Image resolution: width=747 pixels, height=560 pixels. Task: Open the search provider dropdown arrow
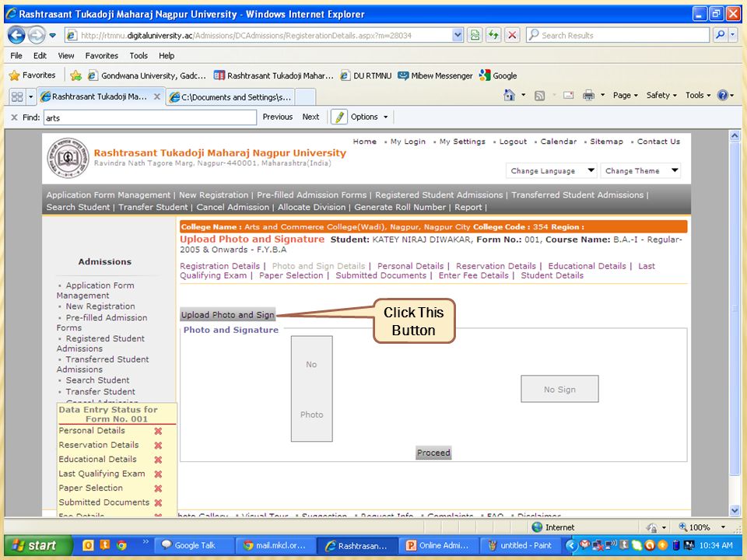click(x=733, y=35)
